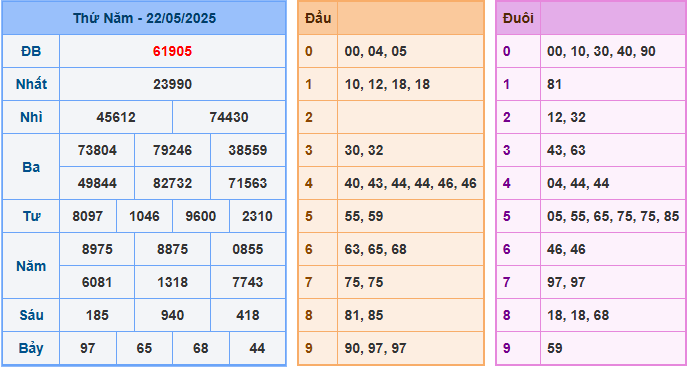This screenshot has height=368, width=689.
Task: Click Đầu row values 00, 04, 05
Action: 376,51
